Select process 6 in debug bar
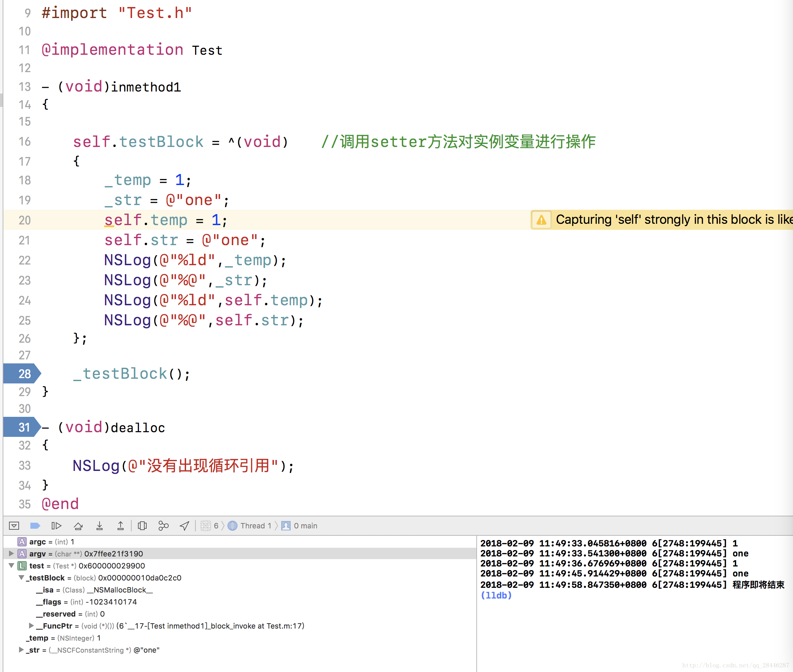Screen dimensions: 793x672 point(209,526)
